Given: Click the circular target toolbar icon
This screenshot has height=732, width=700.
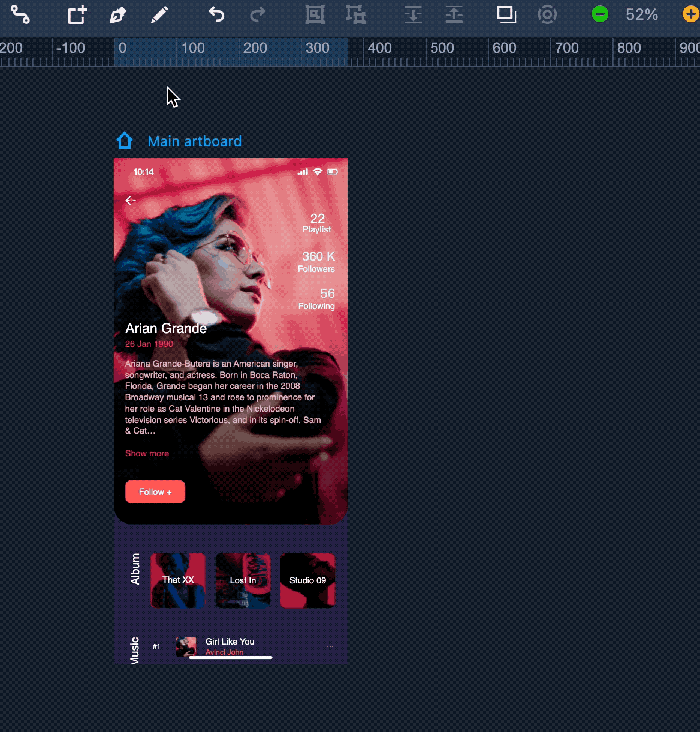Looking at the screenshot, I should [x=547, y=14].
